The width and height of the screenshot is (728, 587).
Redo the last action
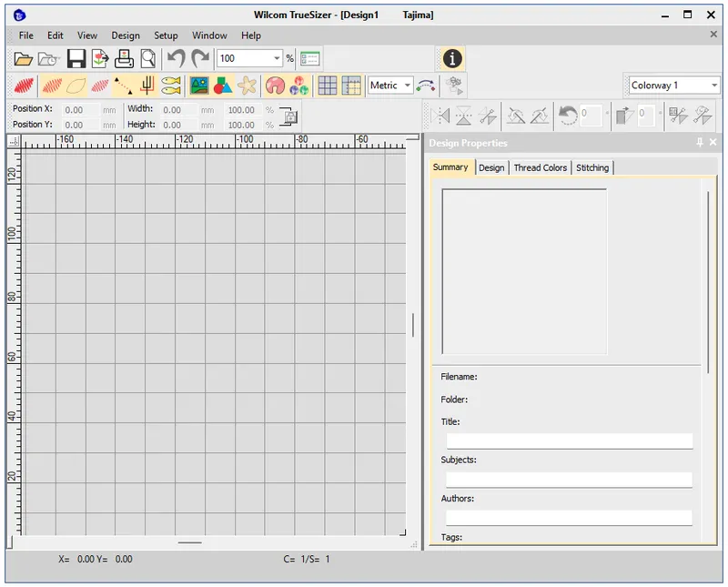point(200,58)
